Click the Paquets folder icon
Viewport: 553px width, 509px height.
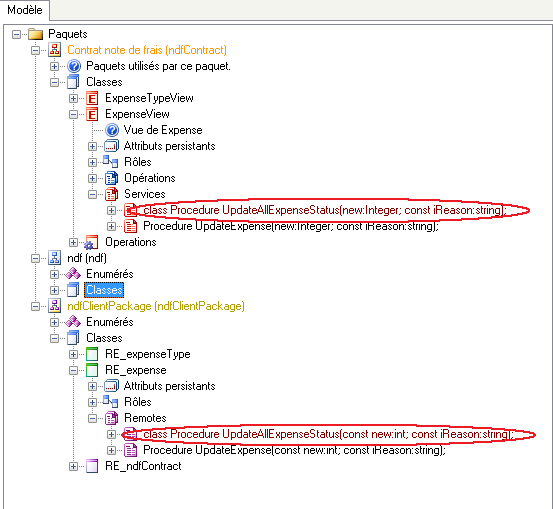[35, 34]
